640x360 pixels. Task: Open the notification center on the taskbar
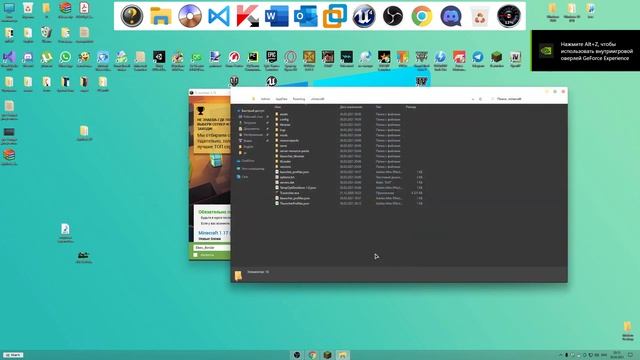pos(631,355)
